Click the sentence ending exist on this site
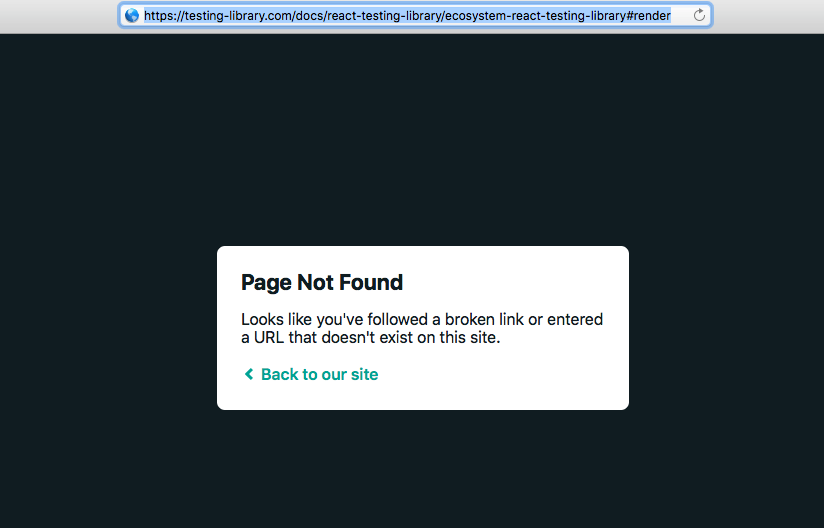 (370, 337)
